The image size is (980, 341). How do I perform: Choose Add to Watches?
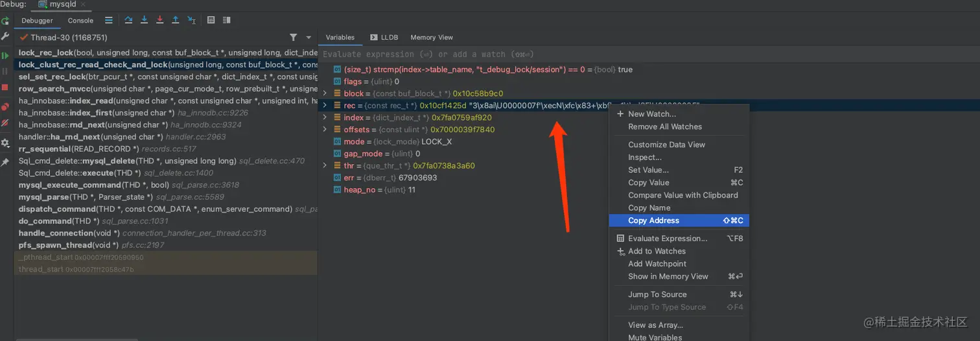click(x=679, y=252)
